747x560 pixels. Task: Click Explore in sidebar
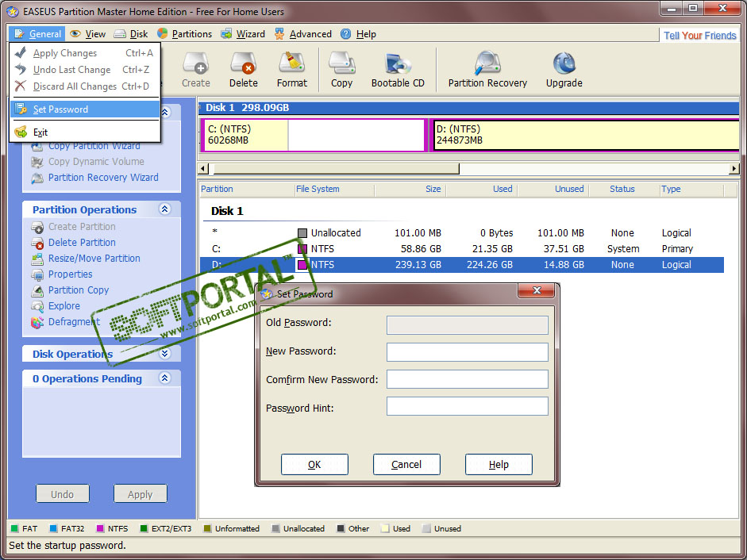point(64,305)
